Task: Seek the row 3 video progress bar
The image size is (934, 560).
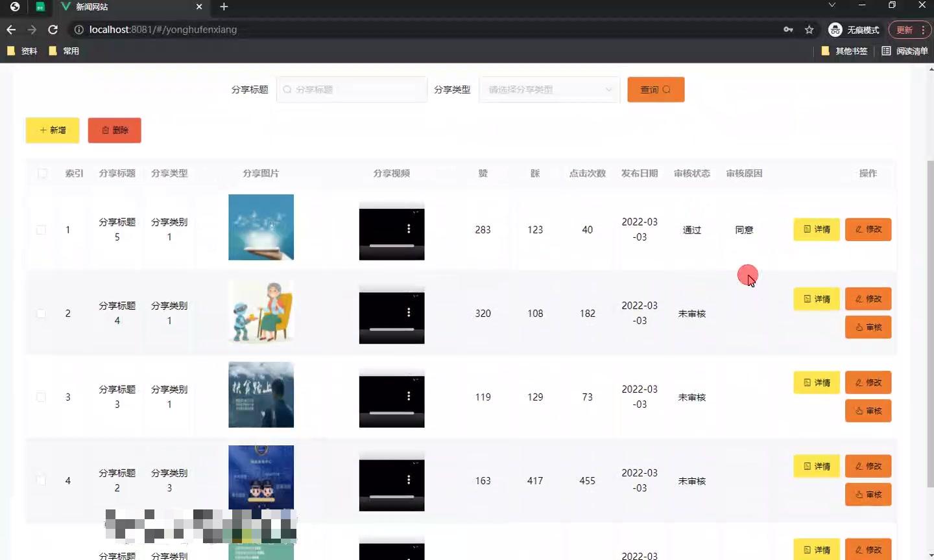Action: pos(392,413)
